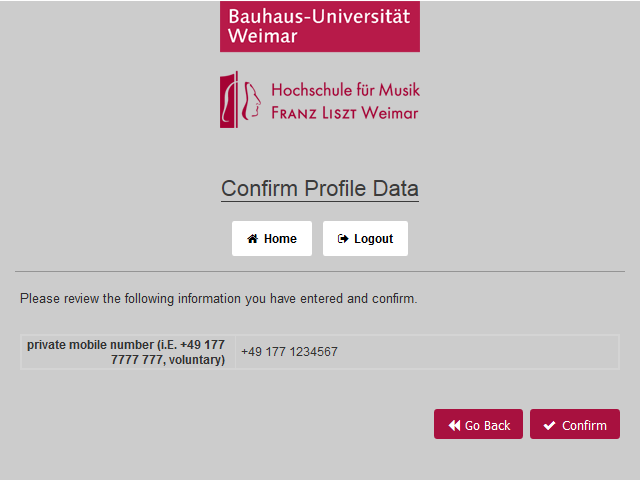Click the logout arrow icon
Image resolution: width=640 pixels, height=480 pixels.
(x=343, y=239)
